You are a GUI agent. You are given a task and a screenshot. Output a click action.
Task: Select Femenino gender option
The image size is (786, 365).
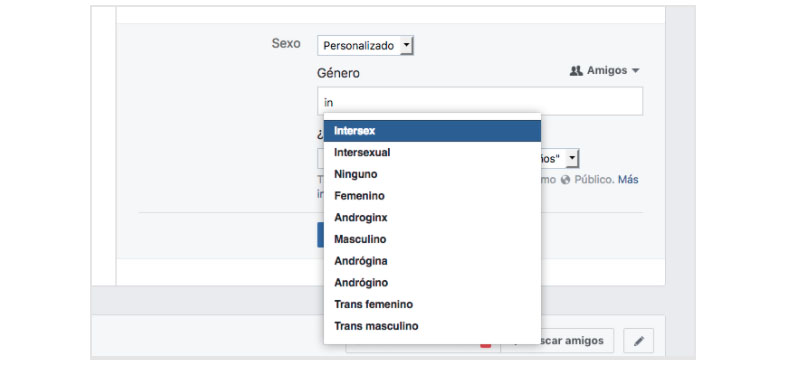pos(432,196)
